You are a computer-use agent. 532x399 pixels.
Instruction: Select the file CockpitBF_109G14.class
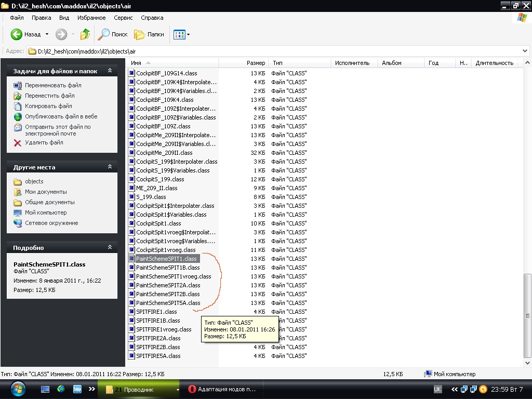pyautogui.click(x=166, y=73)
